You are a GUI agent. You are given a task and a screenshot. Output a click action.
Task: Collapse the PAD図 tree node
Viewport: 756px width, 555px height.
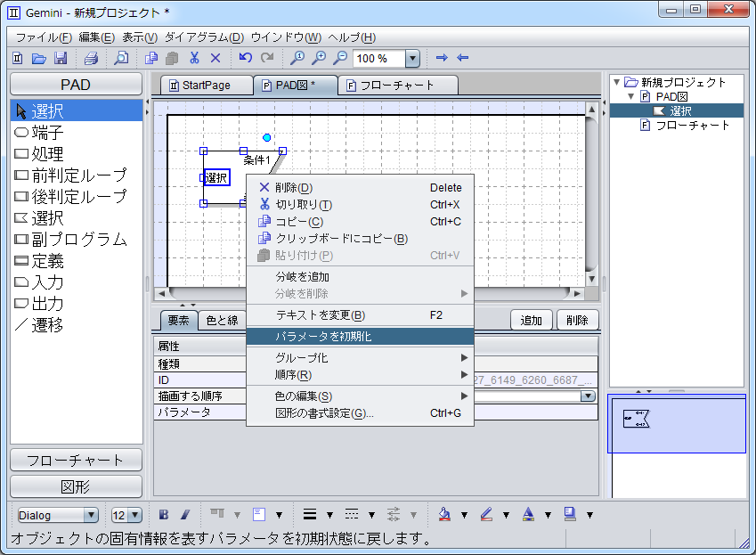[630, 96]
